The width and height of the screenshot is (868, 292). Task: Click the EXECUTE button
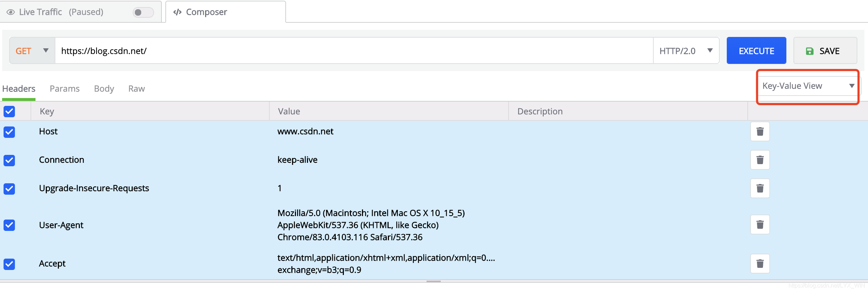click(x=756, y=51)
